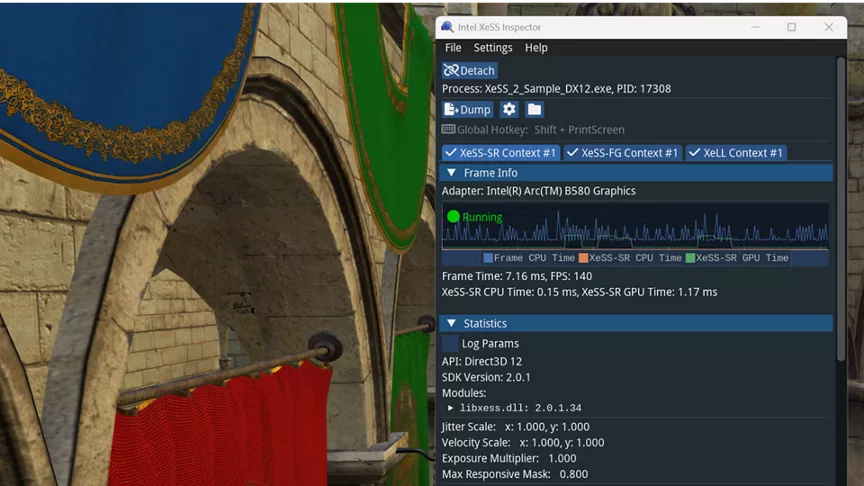Image resolution: width=864 pixels, height=486 pixels.
Task: Toggle the XeSS-FG Context #1 tab
Action: tap(623, 153)
